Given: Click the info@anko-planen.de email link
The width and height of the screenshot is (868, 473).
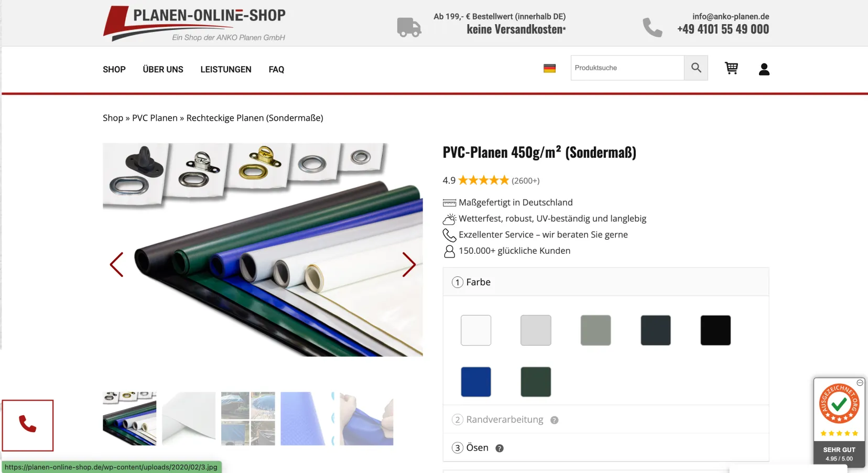Looking at the screenshot, I should (x=731, y=16).
